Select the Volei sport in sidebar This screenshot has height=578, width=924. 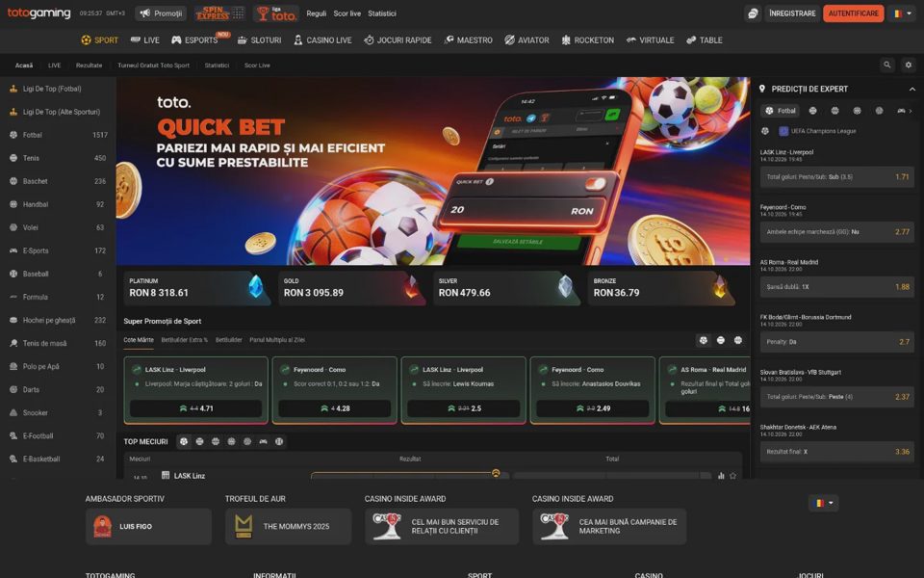pyautogui.click(x=58, y=227)
